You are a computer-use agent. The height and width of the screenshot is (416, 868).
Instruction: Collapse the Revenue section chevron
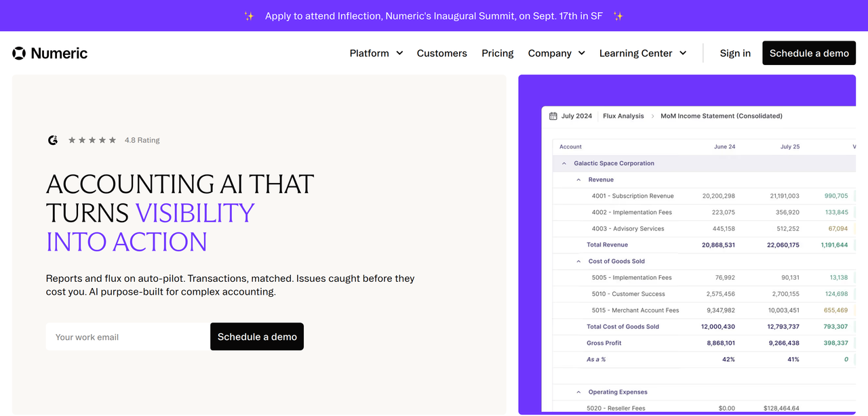(578, 180)
